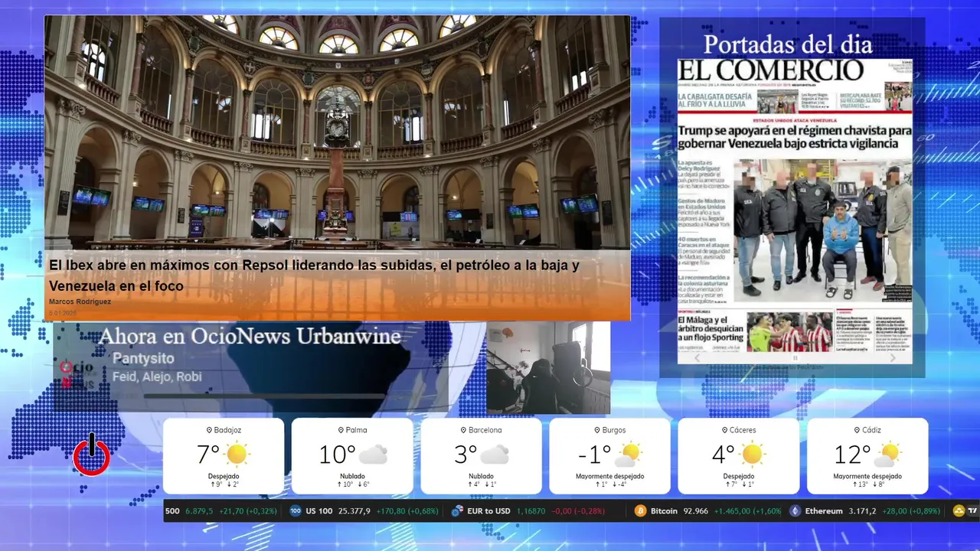Click the Ethereum icon in ticker
The image size is (980, 551).
(x=795, y=510)
